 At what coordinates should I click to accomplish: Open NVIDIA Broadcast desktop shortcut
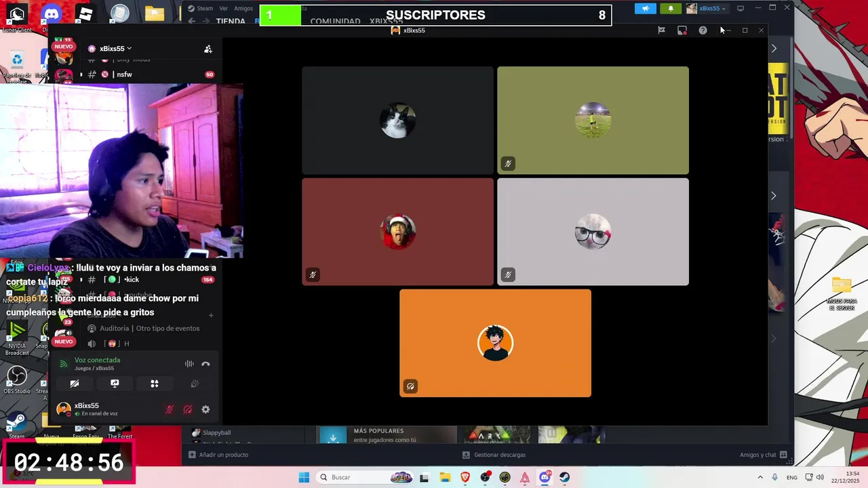17,338
